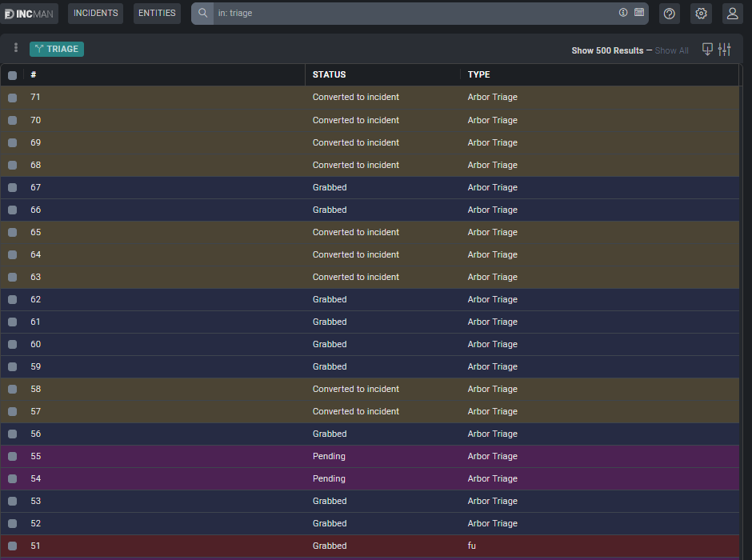Open the help question mark icon
The height and width of the screenshot is (560, 752).
click(670, 14)
